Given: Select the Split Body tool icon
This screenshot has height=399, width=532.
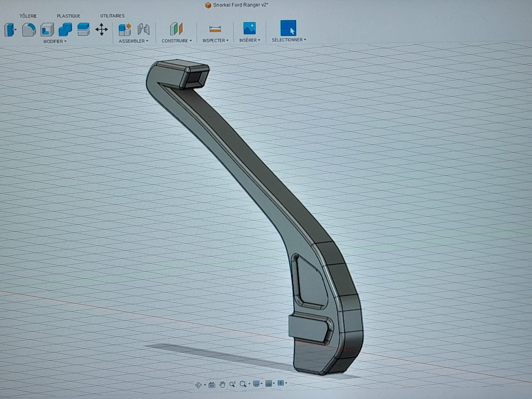Looking at the screenshot, I should click(84, 29).
